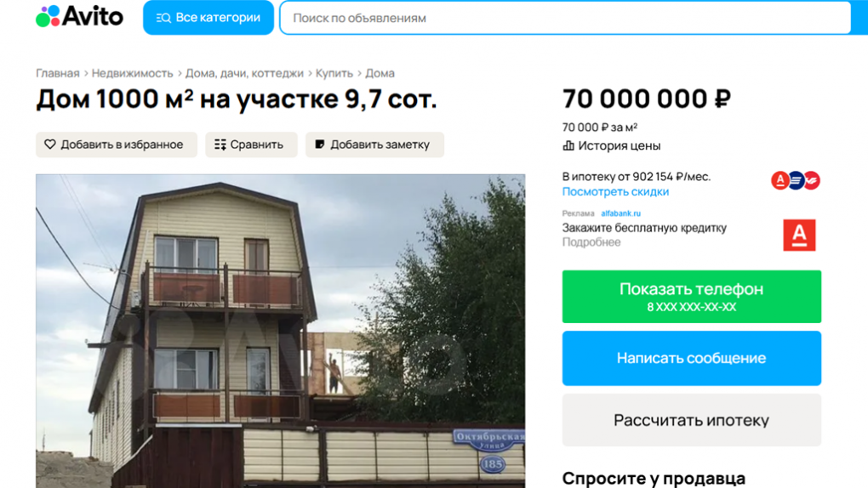Select the Купить breadcrumb
The height and width of the screenshot is (488, 868).
click(334, 73)
